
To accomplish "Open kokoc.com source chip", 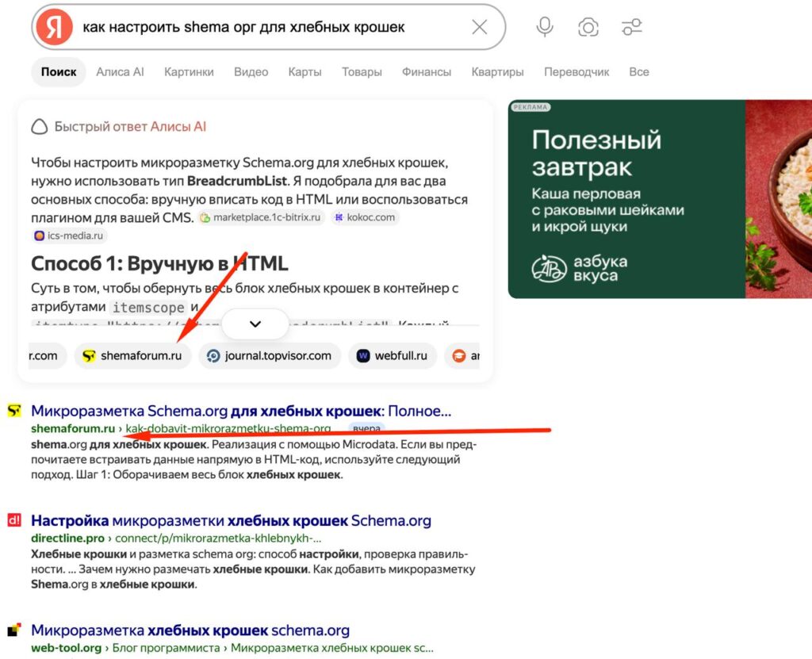I will [365, 217].
